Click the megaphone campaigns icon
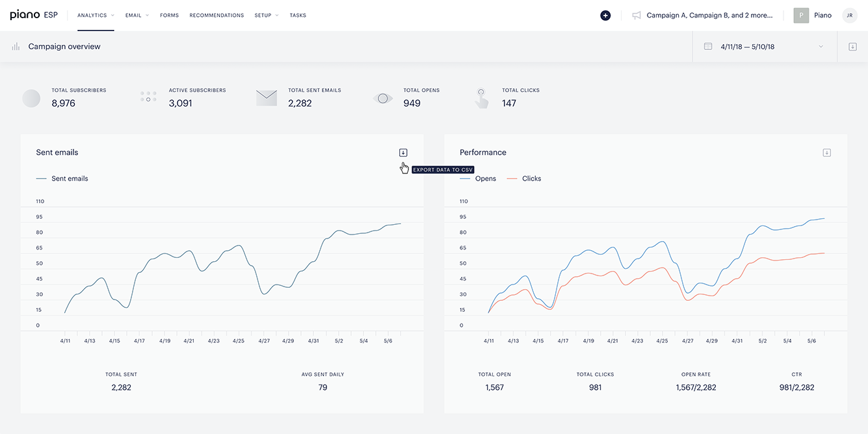This screenshot has height=434, width=868. tap(637, 16)
